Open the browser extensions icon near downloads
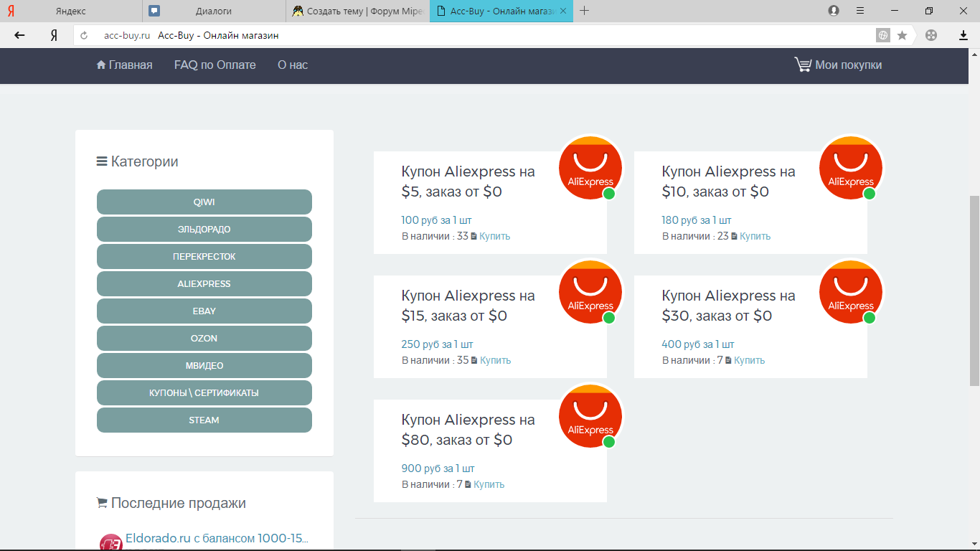 click(x=931, y=35)
